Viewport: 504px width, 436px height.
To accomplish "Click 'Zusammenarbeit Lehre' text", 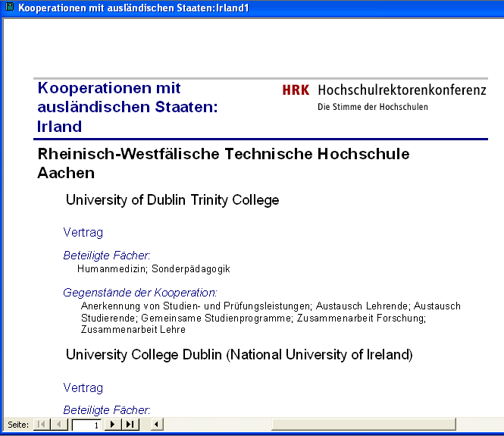I will click(x=133, y=330).
